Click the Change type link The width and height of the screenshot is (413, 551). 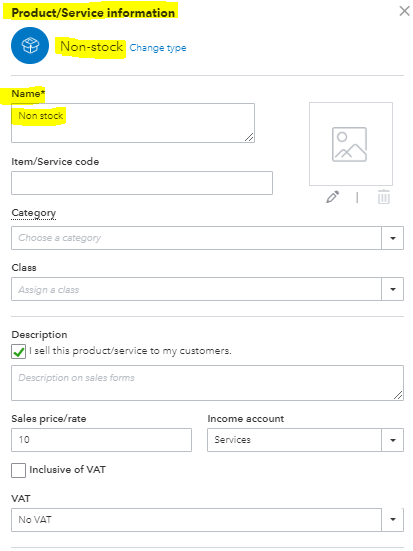point(158,48)
